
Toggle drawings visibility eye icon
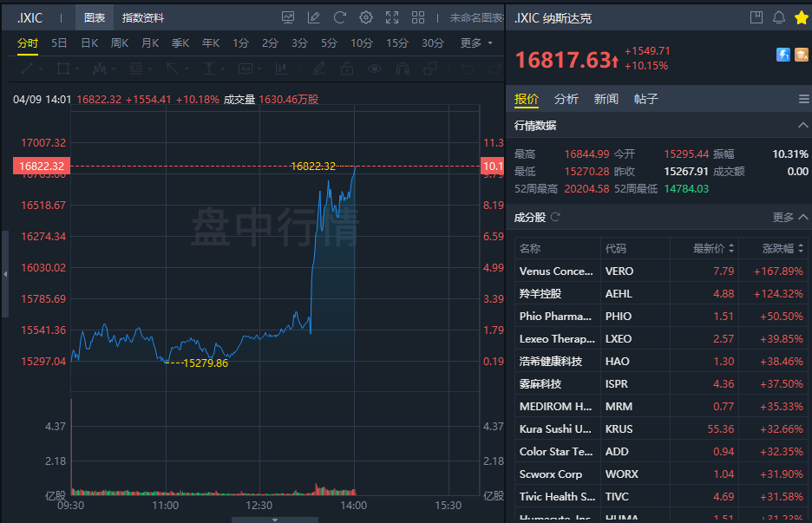[375, 69]
